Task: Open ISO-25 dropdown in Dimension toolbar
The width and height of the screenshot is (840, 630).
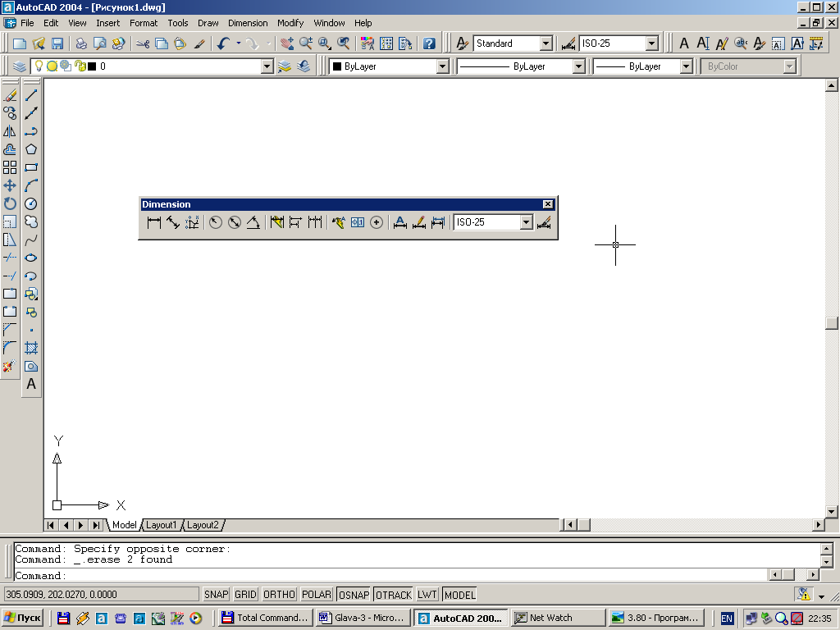Action: [526, 222]
